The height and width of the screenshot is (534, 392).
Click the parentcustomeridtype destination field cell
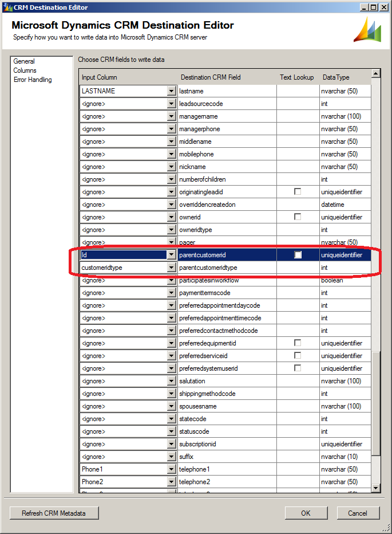[227, 268]
